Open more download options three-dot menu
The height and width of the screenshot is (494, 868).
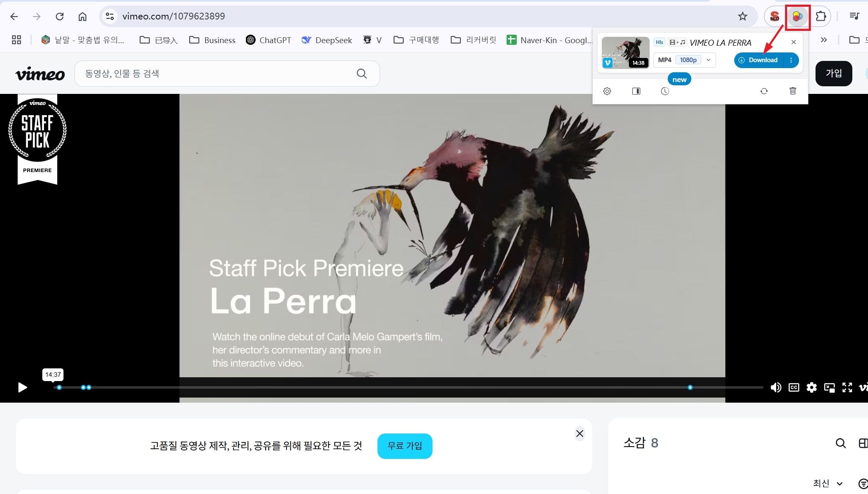pyautogui.click(x=791, y=60)
